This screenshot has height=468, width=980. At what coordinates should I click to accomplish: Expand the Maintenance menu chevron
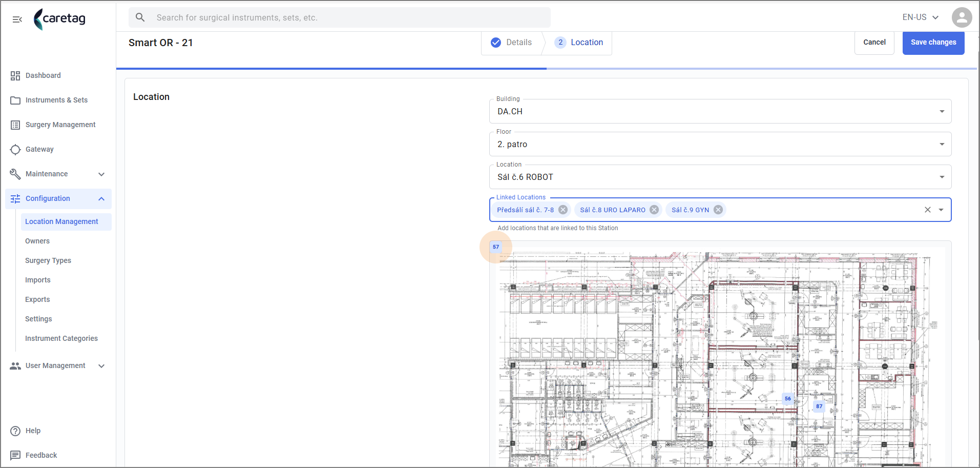(101, 174)
